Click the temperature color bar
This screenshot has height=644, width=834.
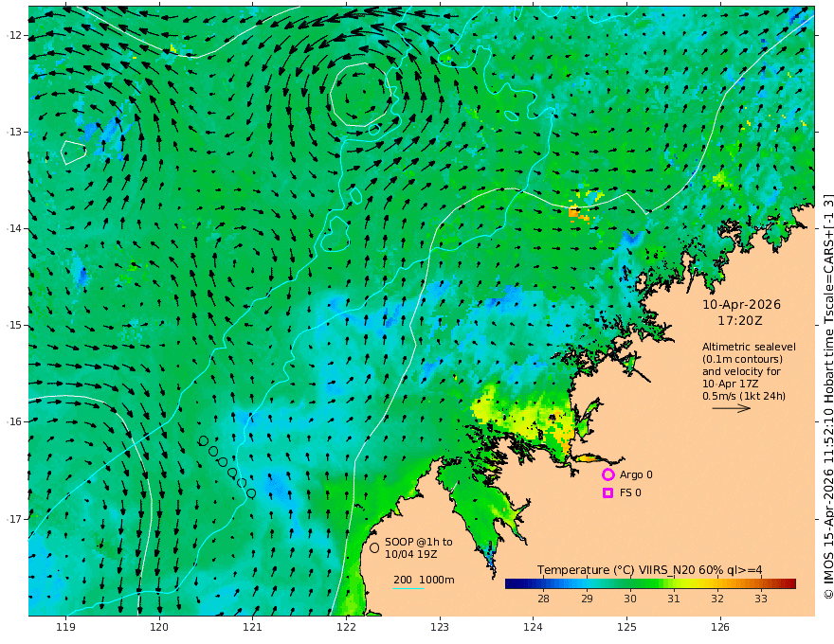coord(650,583)
